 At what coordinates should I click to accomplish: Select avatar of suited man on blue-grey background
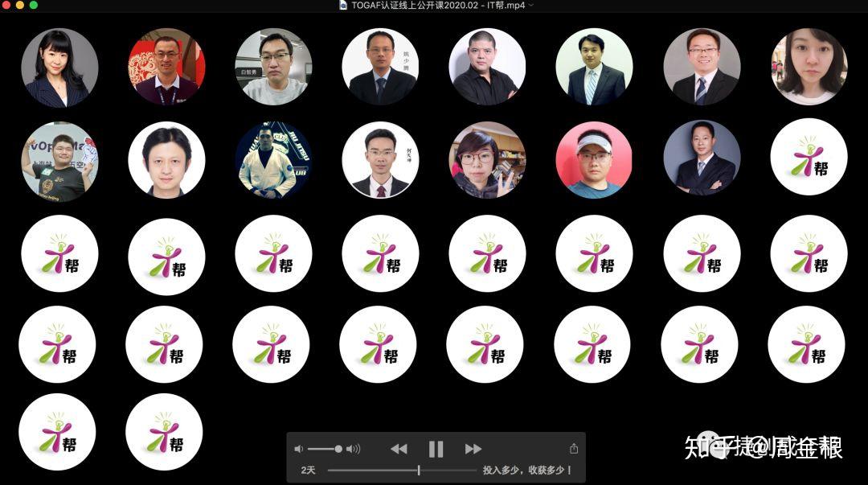pos(702,158)
